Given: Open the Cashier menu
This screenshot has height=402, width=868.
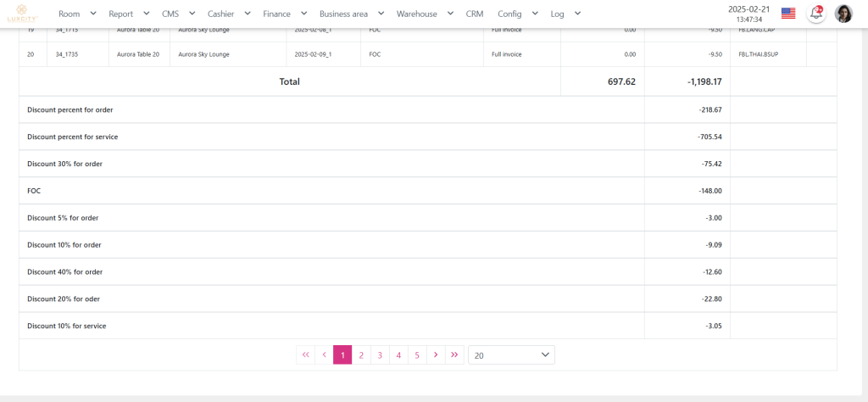Looking at the screenshot, I should pos(229,14).
